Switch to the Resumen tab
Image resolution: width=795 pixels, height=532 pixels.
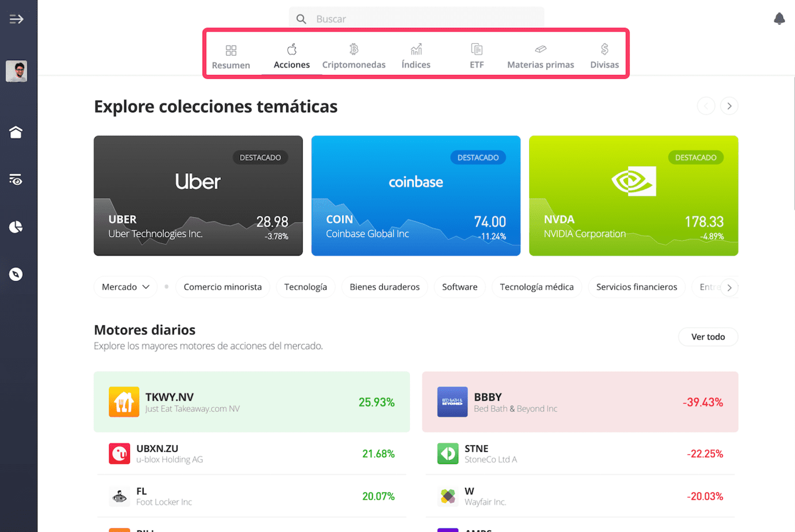click(231, 65)
